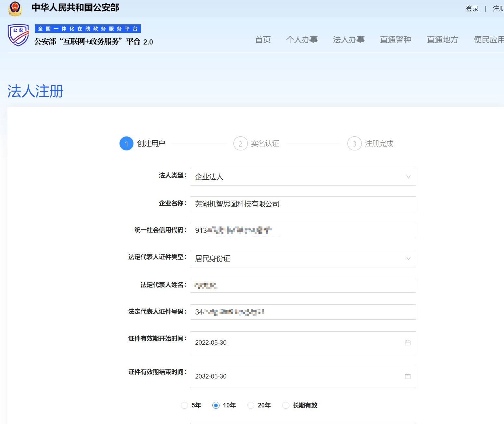Click step 1 创建用户 circle indicator

[x=126, y=144]
